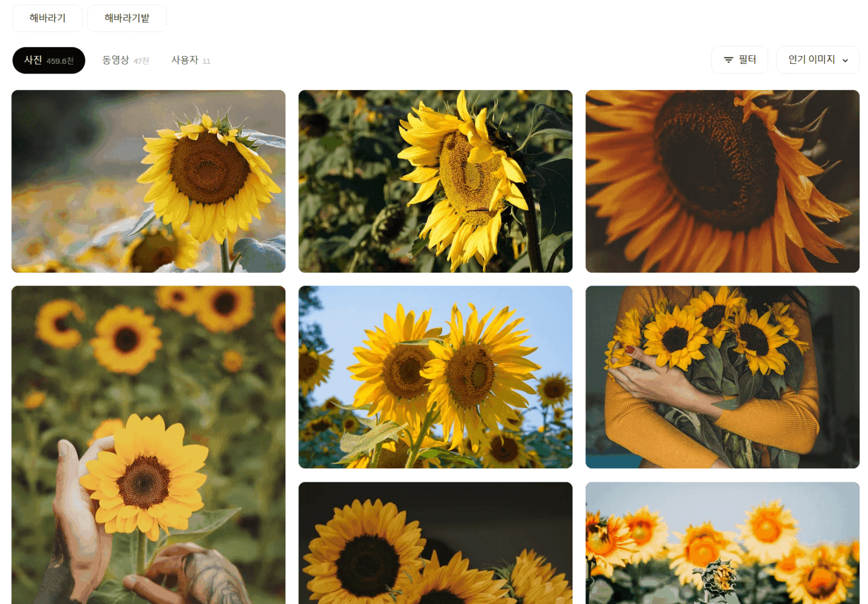Click the 47천 video count label
Image resolution: width=868 pixels, height=604 pixels.
pos(141,61)
